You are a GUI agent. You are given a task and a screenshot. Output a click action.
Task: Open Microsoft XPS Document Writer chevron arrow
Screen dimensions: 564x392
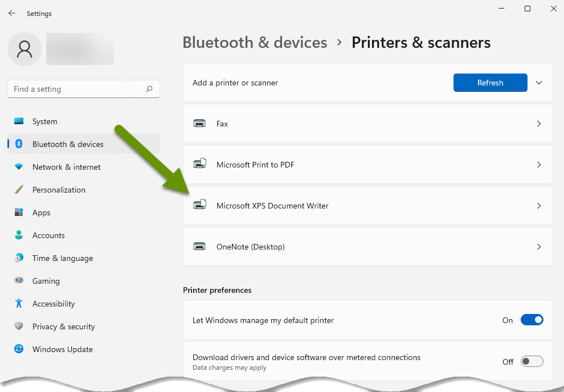(539, 206)
